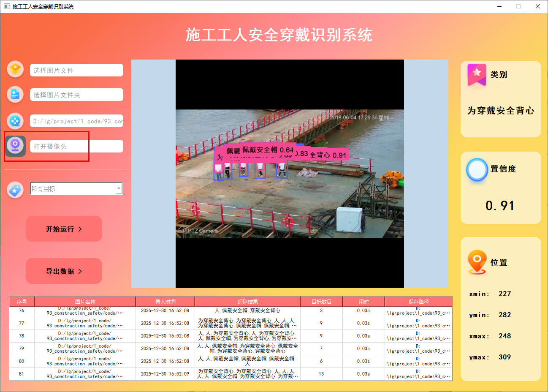Viewport: 548px width, 392px height.
Task: Click row 77 save path cell
Action: coord(418,323)
